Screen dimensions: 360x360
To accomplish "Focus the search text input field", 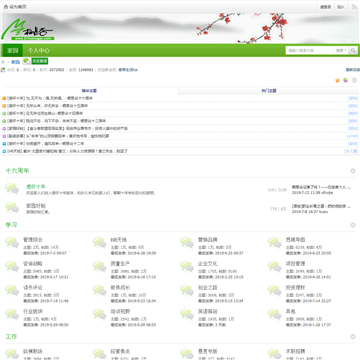I will click(x=310, y=50).
